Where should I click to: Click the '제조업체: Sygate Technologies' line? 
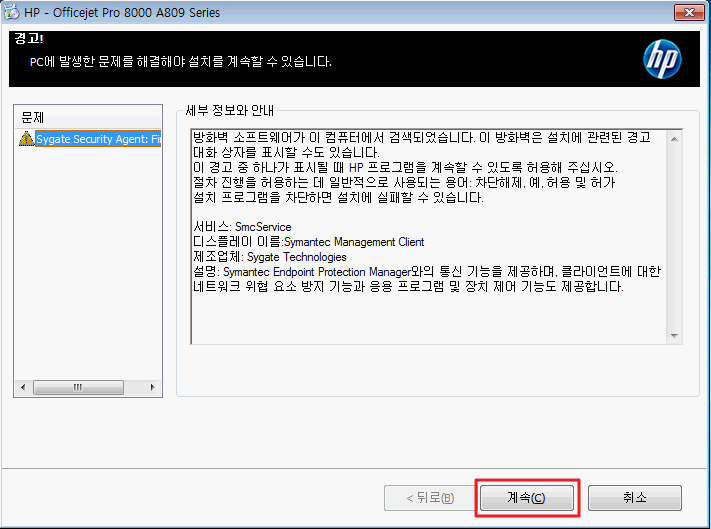coord(270,257)
